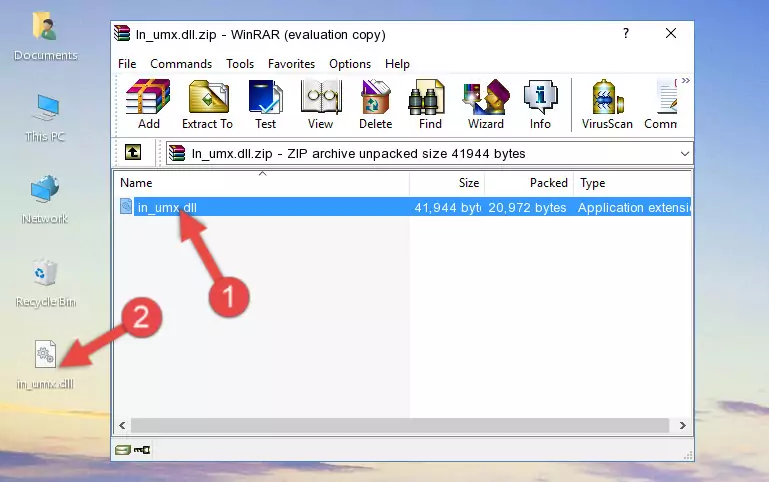The image size is (769, 482).
Task: Click the Add toolbar icon
Action: point(148,104)
